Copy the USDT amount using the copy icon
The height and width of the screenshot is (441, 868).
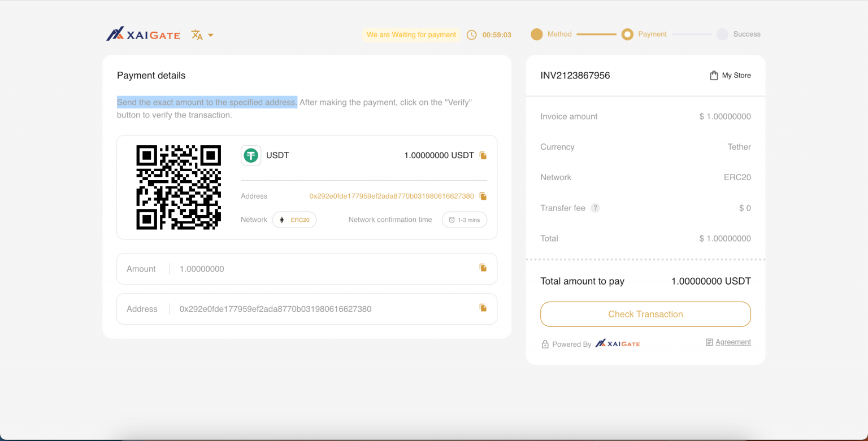tap(483, 155)
